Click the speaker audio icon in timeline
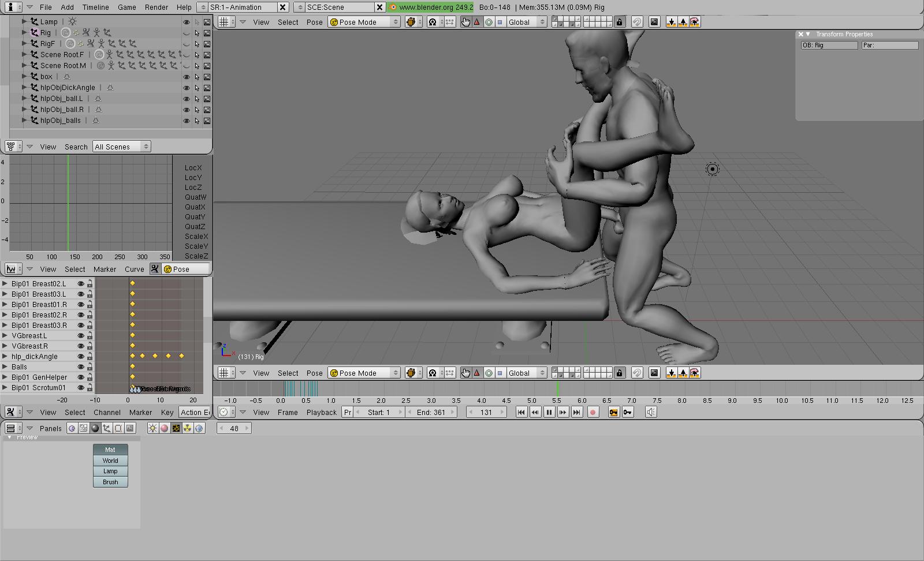The height and width of the screenshot is (561, 924). click(651, 412)
